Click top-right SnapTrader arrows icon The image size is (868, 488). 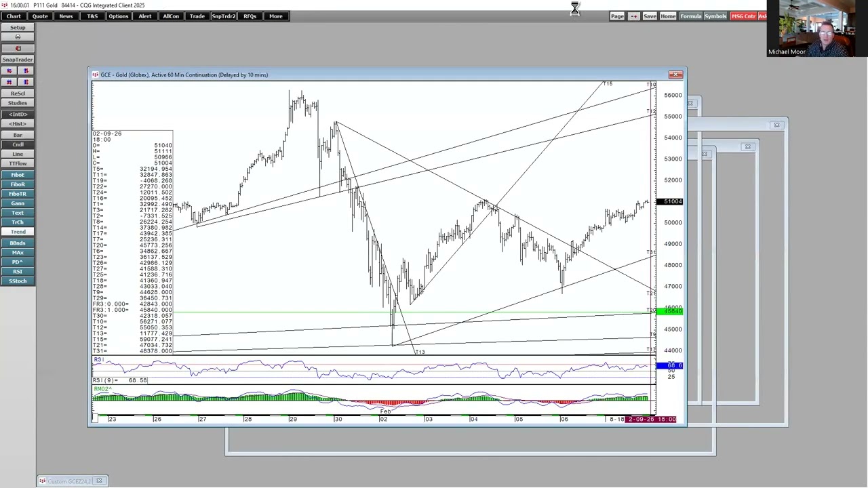pyautogui.click(x=26, y=70)
